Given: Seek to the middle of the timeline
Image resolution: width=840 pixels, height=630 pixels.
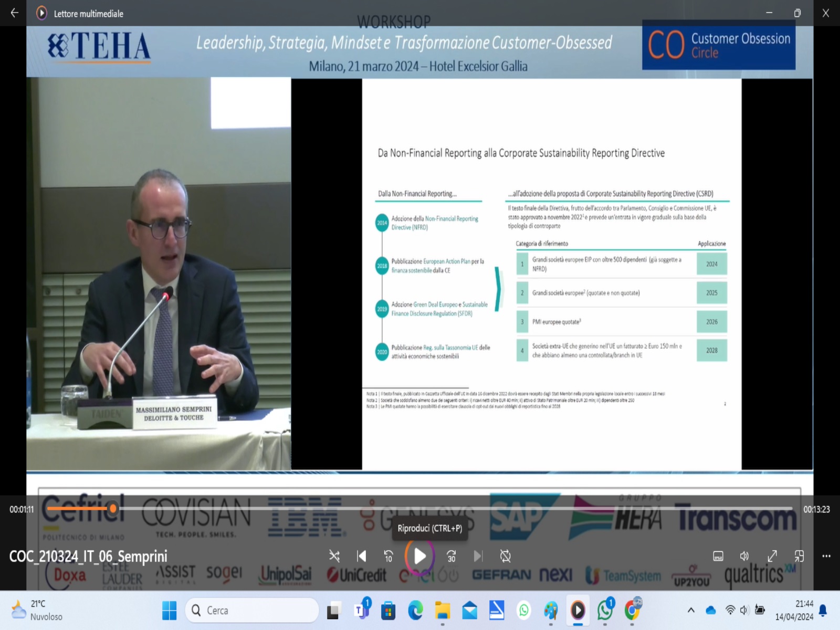Looking at the screenshot, I should [419, 508].
